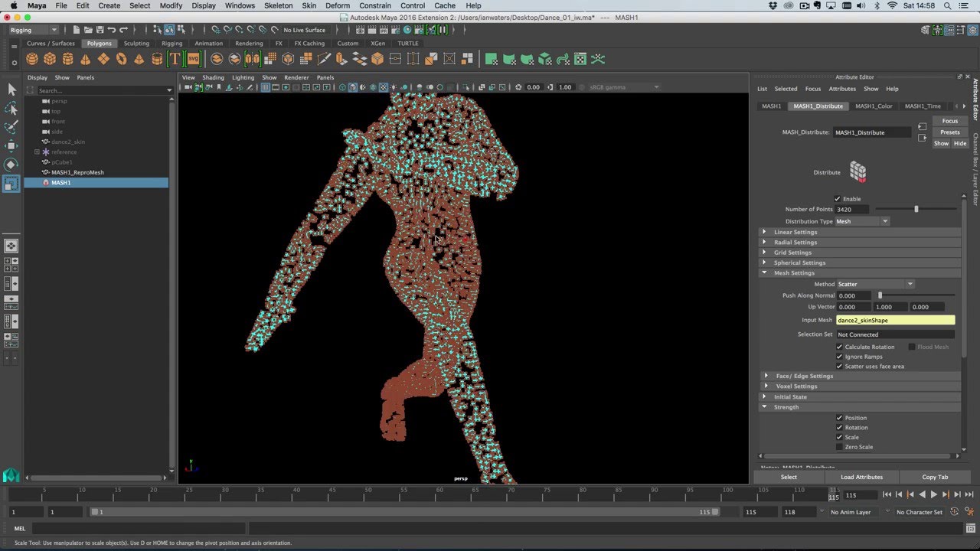
Task: Click the Go to input connection icon
Action: click(x=922, y=127)
